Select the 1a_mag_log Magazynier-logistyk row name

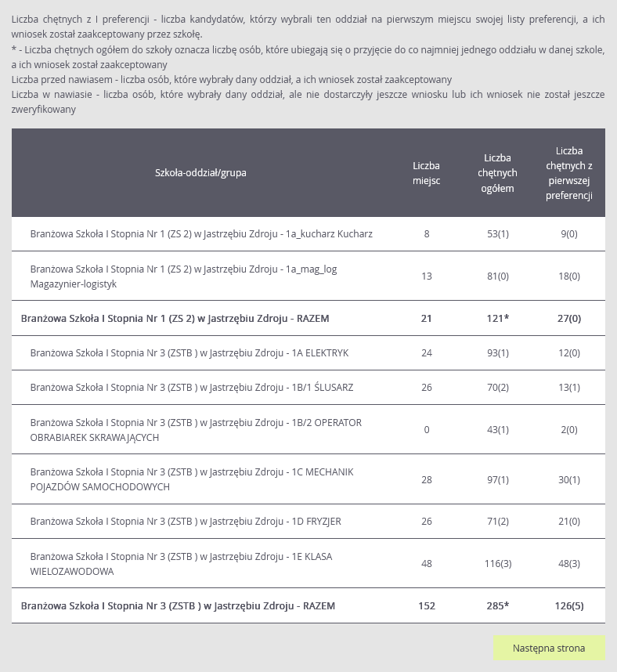pyautogui.click(x=183, y=276)
